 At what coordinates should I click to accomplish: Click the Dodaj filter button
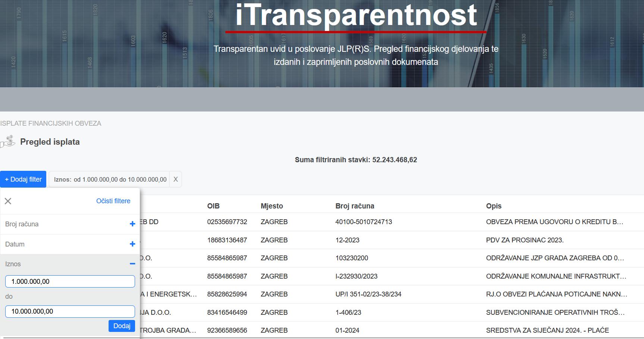23,179
